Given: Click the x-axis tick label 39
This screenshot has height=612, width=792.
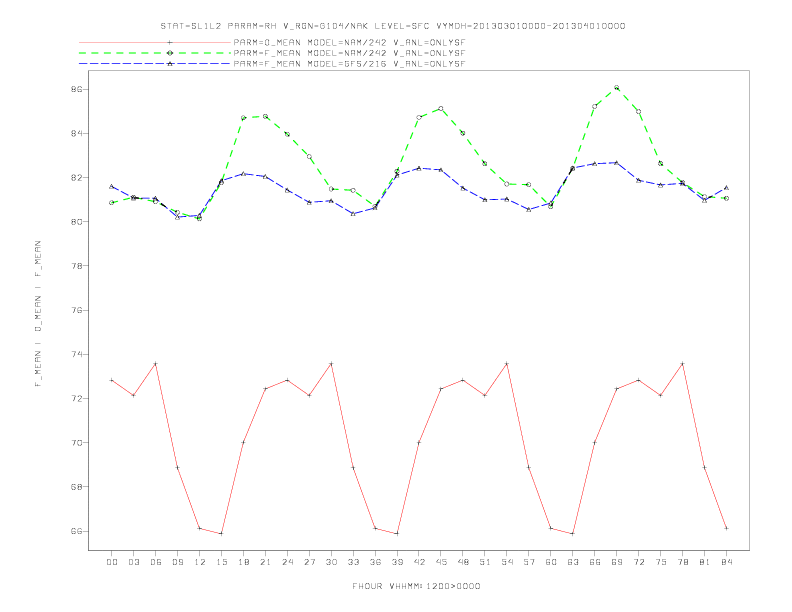Looking at the screenshot, I should tap(397, 562).
